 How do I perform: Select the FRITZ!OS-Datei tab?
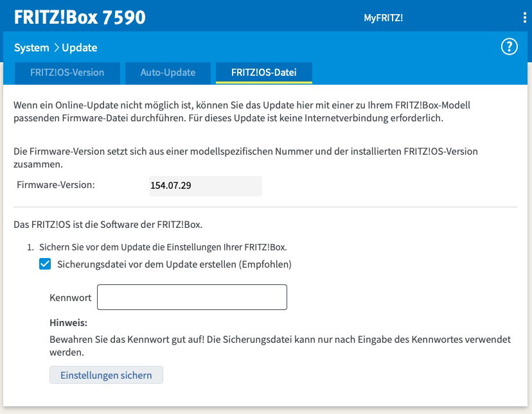coord(263,73)
